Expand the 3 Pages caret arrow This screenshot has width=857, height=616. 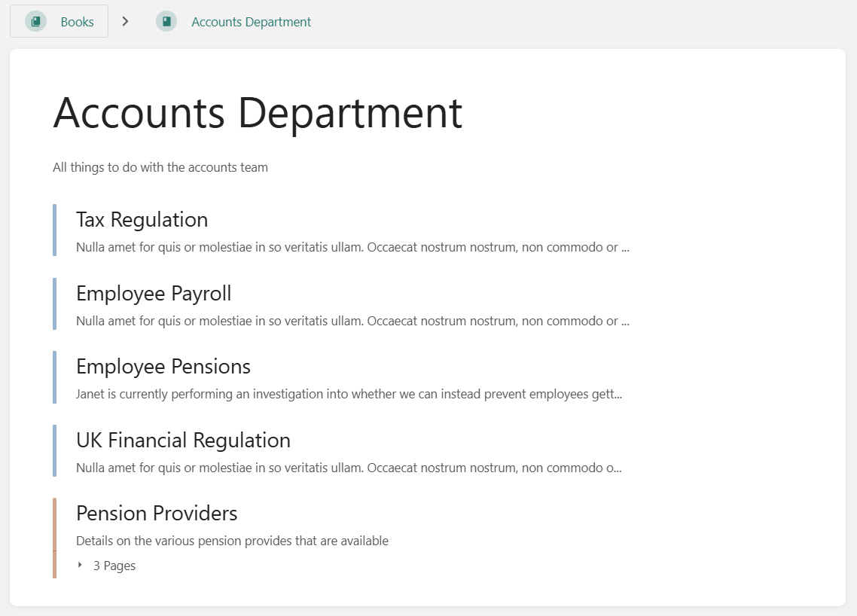pyautogui.click(x=81, y=566)
